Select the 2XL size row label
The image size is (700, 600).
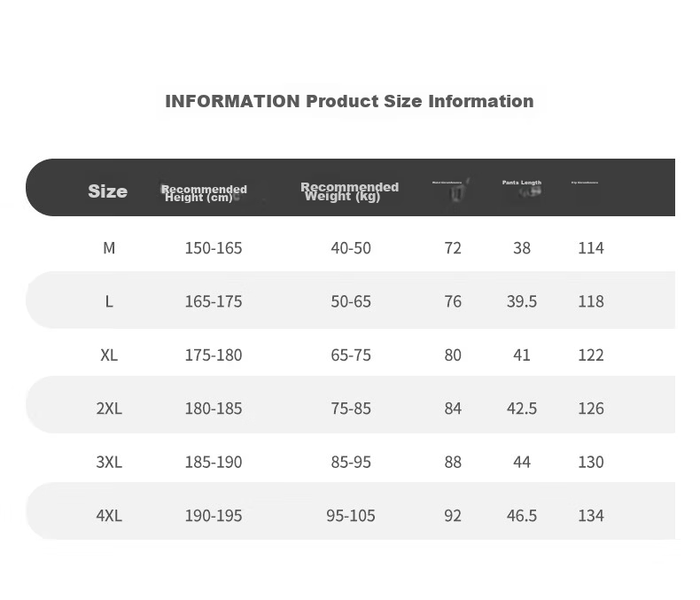(109, 408)
